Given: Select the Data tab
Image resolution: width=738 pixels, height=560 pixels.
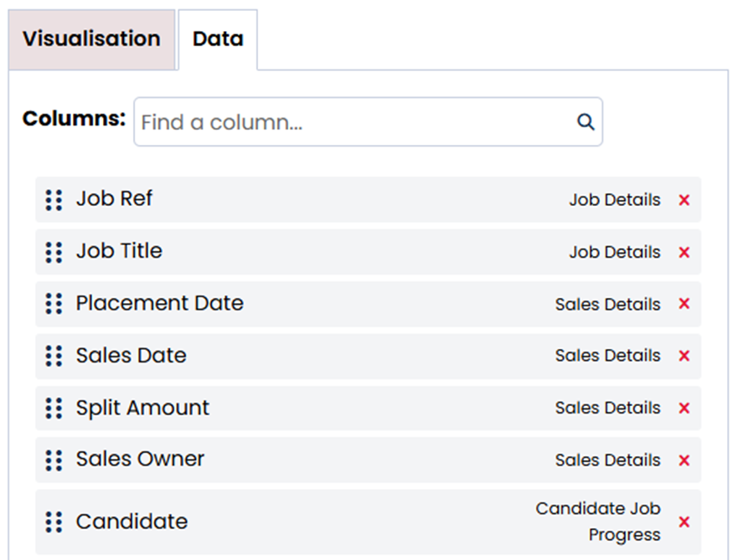Looking at the screenshot, I should (x=218, y=39).
